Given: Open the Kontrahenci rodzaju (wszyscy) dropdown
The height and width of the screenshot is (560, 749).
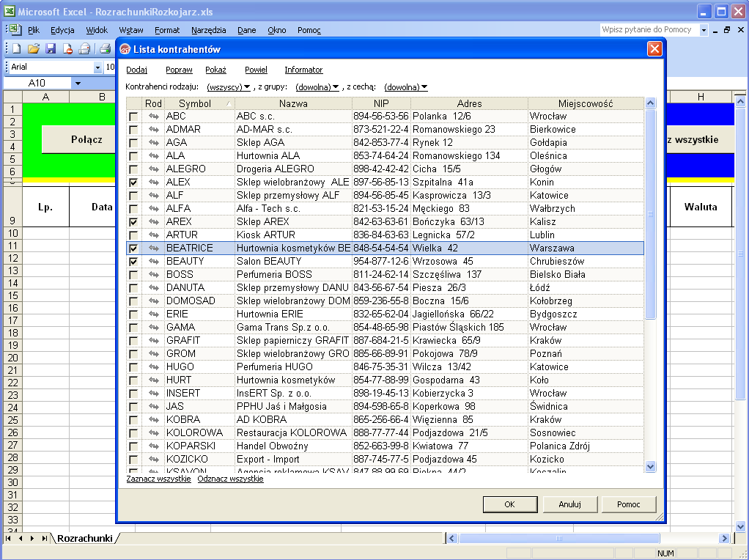Looking at the screenshot, I should point(229,87).
